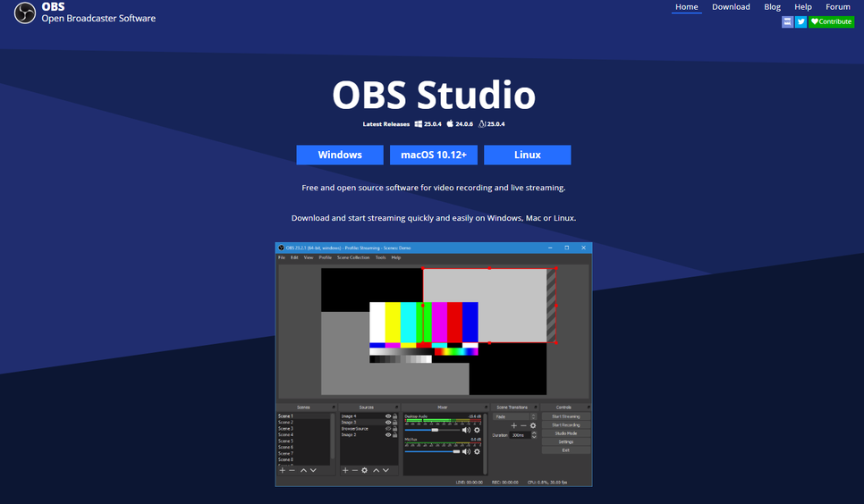
Task: Mute Desktop Audio with its speaker icon
Action: click(x=466, y=430)
